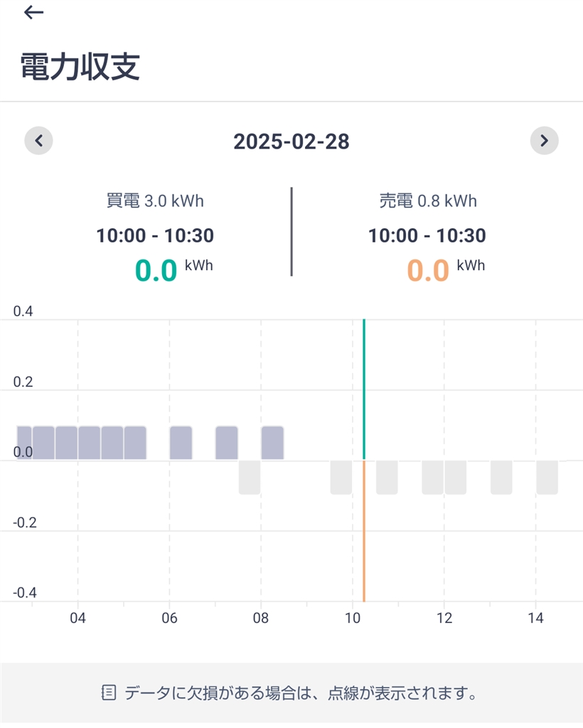
Task: Tap the 売電 0.8 kWh summary
Action: (427, 201)
